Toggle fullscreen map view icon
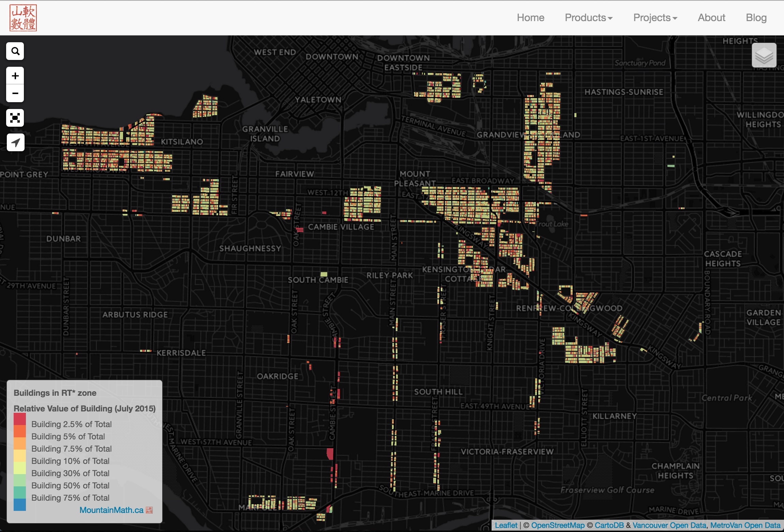Screen dimensions: 784x532 15,118
